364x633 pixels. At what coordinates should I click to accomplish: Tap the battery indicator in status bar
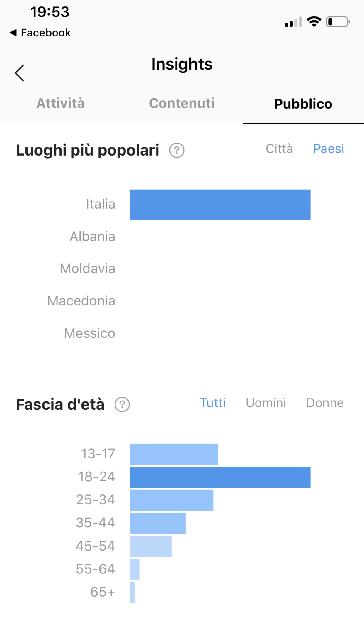[338, 22]
